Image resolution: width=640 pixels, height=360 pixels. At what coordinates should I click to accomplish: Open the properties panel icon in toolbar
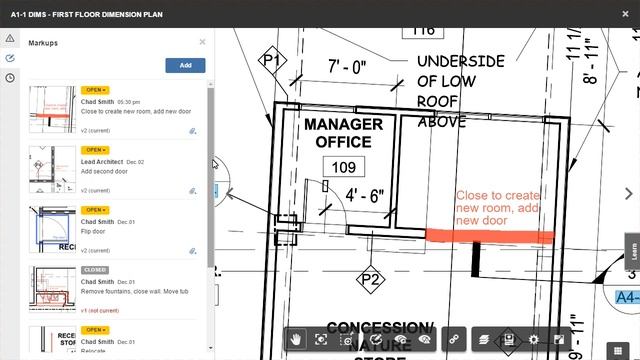[509, 339]
